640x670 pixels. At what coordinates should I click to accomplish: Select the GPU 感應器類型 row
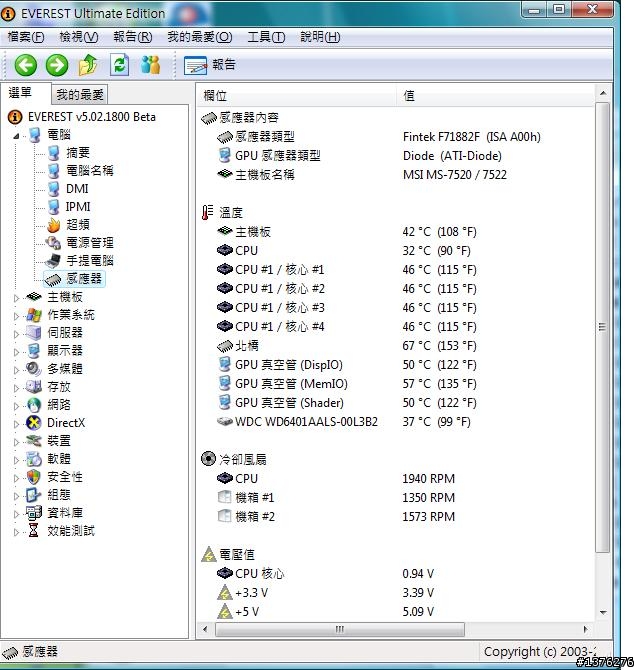point(397,156)
